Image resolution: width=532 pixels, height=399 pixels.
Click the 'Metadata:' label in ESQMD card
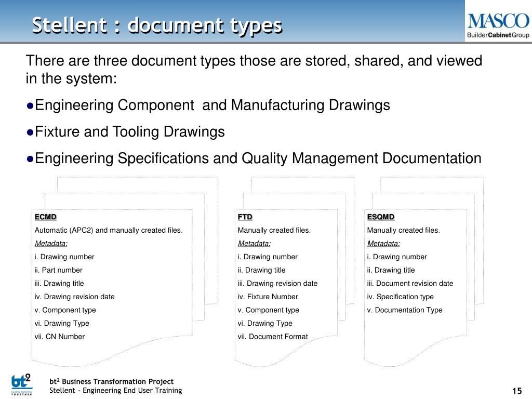pos(383,244)
